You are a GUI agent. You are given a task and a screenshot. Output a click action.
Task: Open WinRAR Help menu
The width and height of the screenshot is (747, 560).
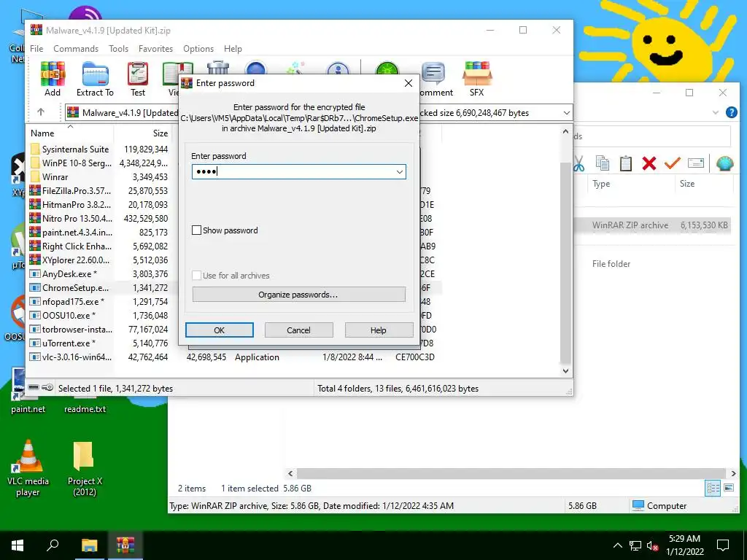coord(233,49)
